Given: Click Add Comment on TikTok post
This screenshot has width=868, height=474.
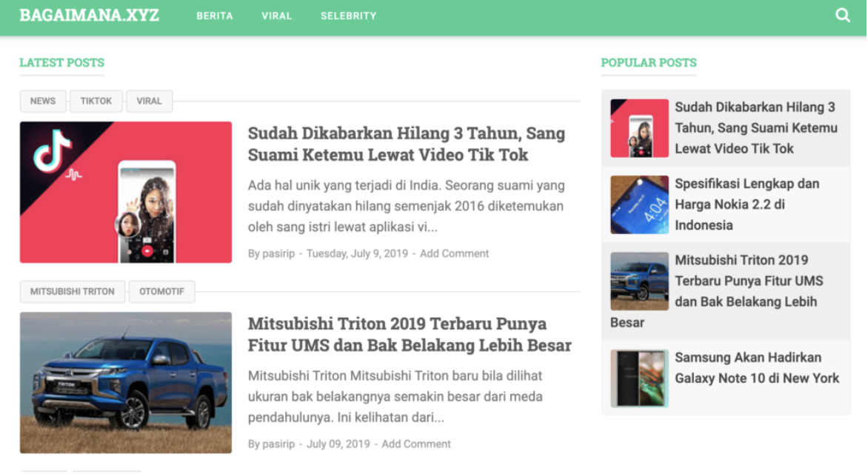Looking at the screenshot, I should coord(454,253).
